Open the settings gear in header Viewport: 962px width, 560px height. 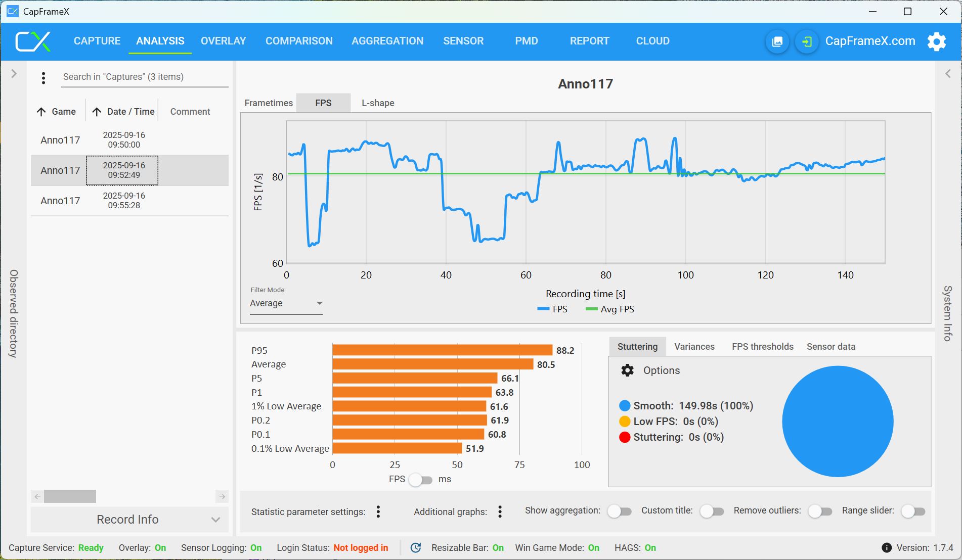pos(936,41)
